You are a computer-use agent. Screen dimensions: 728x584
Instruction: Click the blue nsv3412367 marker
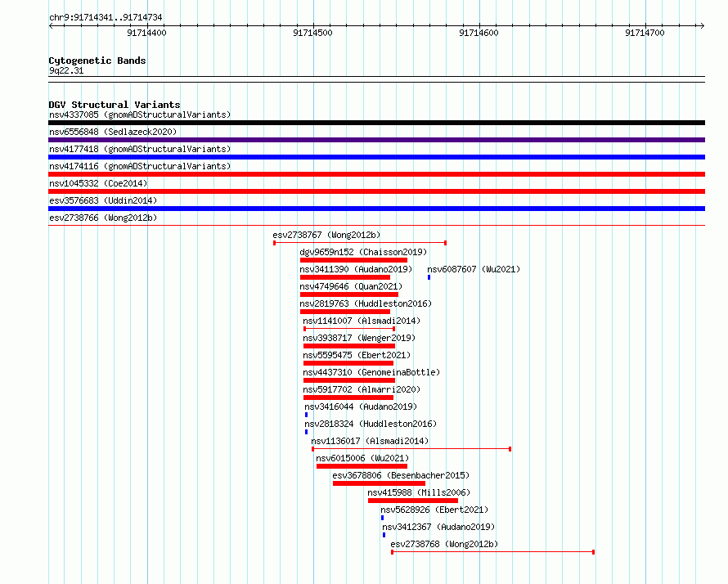coord(384,535)
